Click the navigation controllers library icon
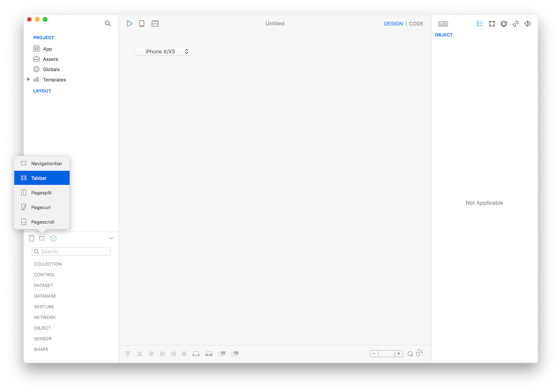 (x=42, y=238)
